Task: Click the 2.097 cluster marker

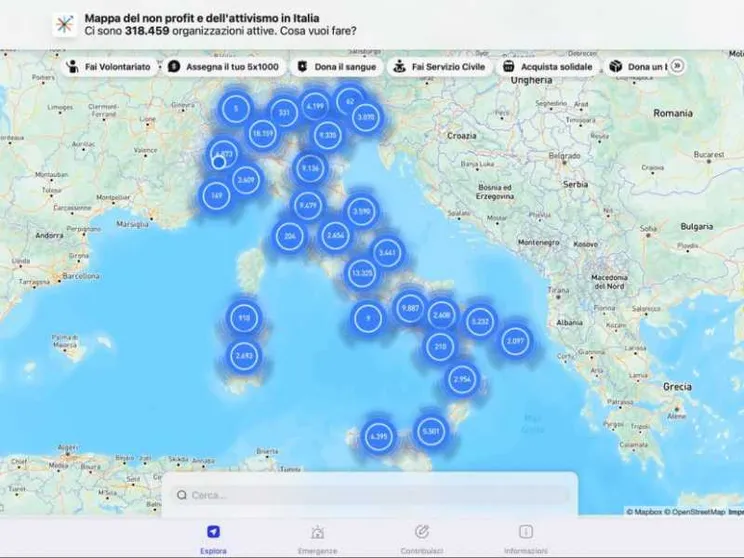Action: (515, 341)
